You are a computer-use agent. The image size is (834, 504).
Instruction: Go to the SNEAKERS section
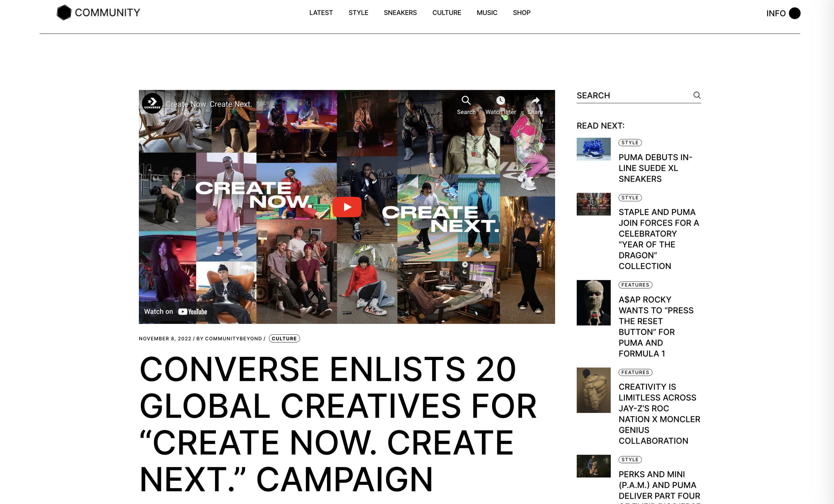pyautogui.click(x=400, y=13)
